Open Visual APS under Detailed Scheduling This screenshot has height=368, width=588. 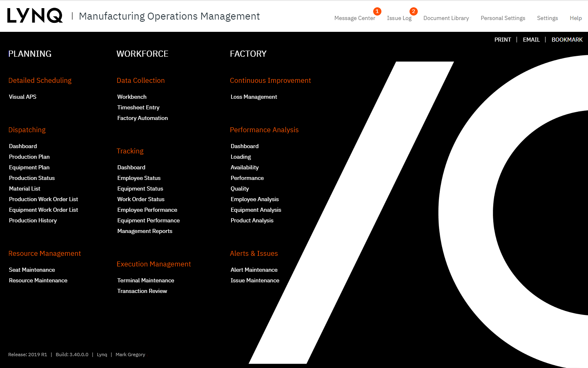(22, 97)
